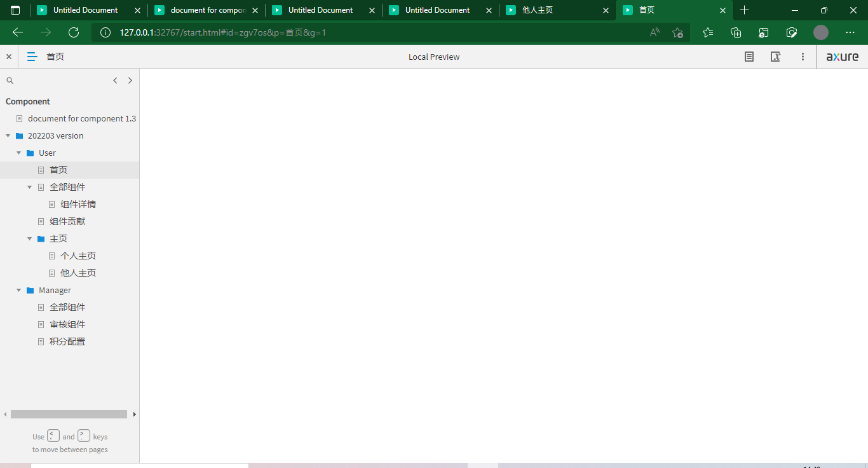Toggle the pages panel with hamburger icon
This screenshot has height=468, width=868.
click(x=32, y=57)
